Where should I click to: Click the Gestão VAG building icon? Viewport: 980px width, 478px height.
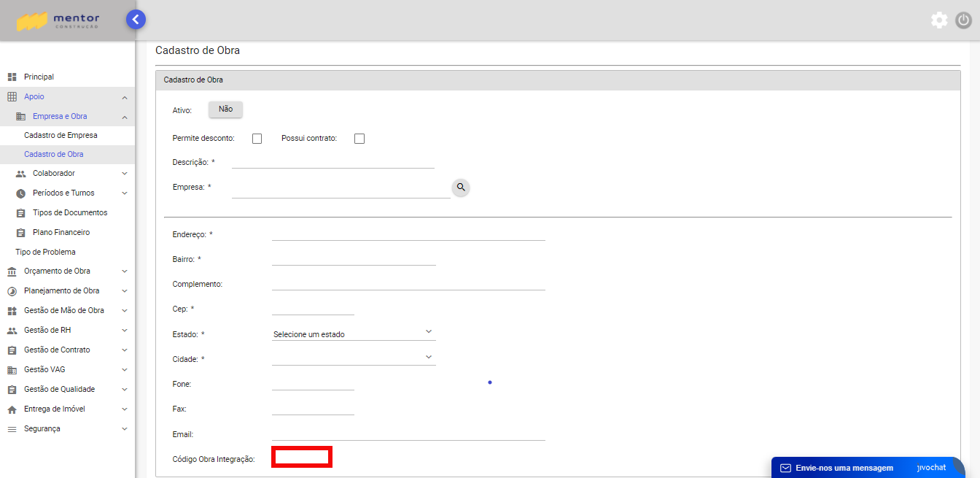point(12,370)
